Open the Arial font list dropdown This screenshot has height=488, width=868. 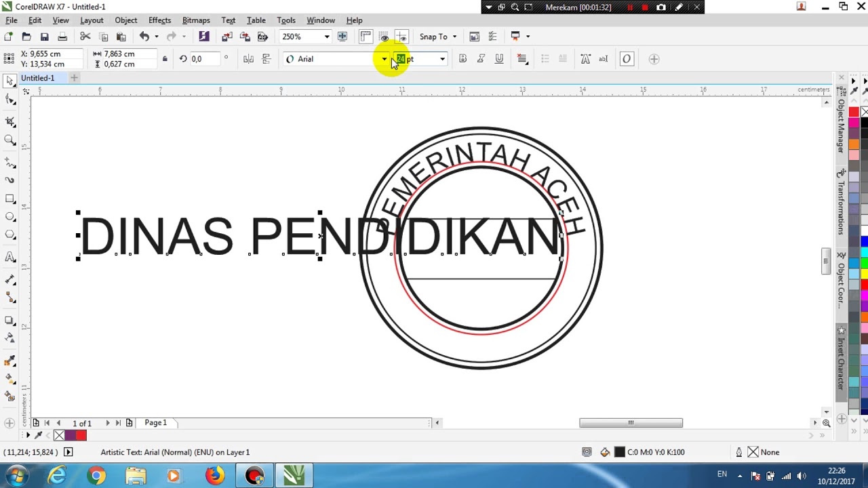click(384, 59)
